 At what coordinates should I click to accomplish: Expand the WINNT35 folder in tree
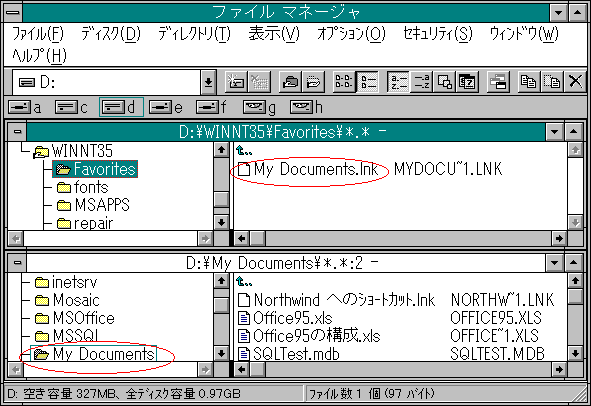(73, 151)
